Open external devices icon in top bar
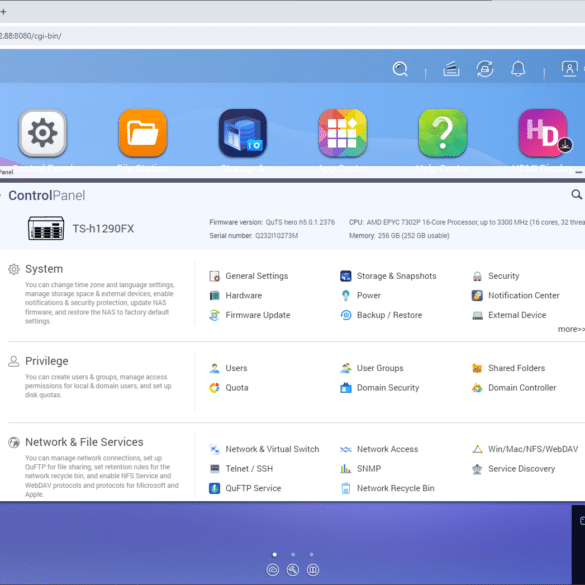This screenshot has width=585, height=585. [485, 69]
